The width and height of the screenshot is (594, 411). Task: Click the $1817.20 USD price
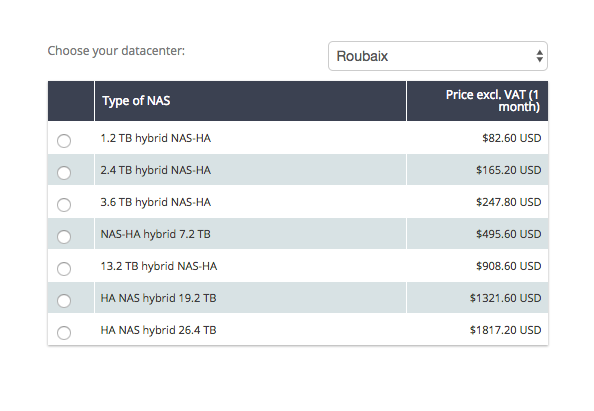[505, 330]
